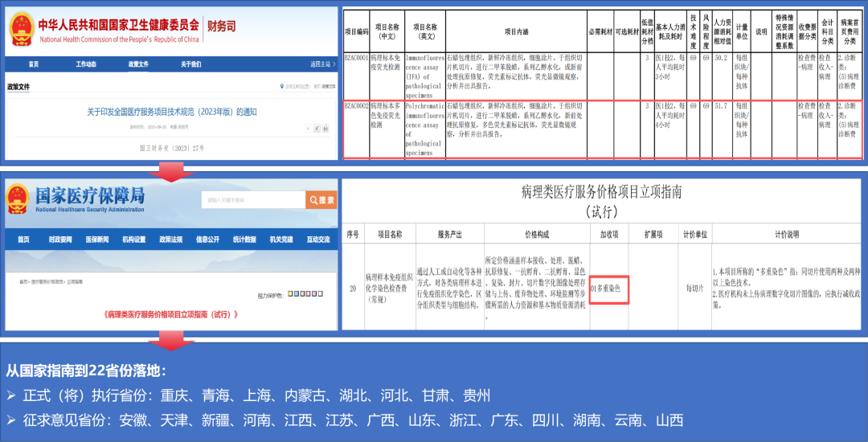Click the heading 病理类医疗服务价格项目立项指南
The width and height of the screenshot is (868, 442).
601,193
